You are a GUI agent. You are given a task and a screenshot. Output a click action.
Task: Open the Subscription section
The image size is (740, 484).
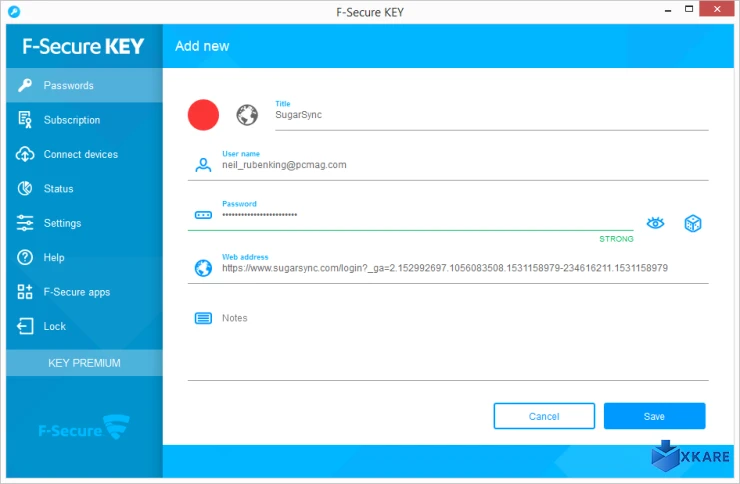pos(84,120)
